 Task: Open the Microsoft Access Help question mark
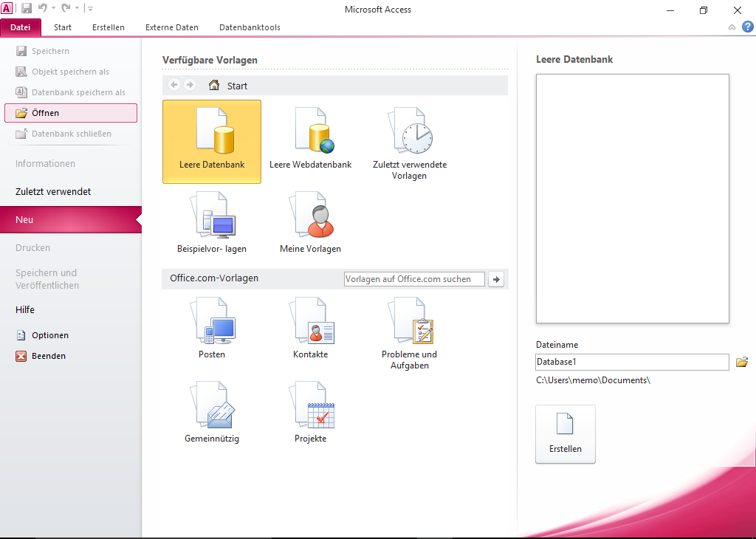pyautogui.click(x=748, y=27)
